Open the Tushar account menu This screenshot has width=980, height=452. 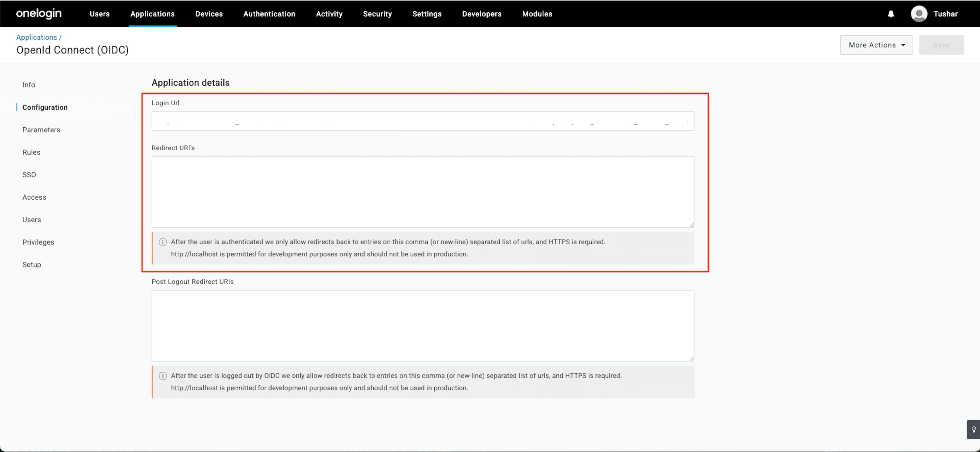pos(945,14)
